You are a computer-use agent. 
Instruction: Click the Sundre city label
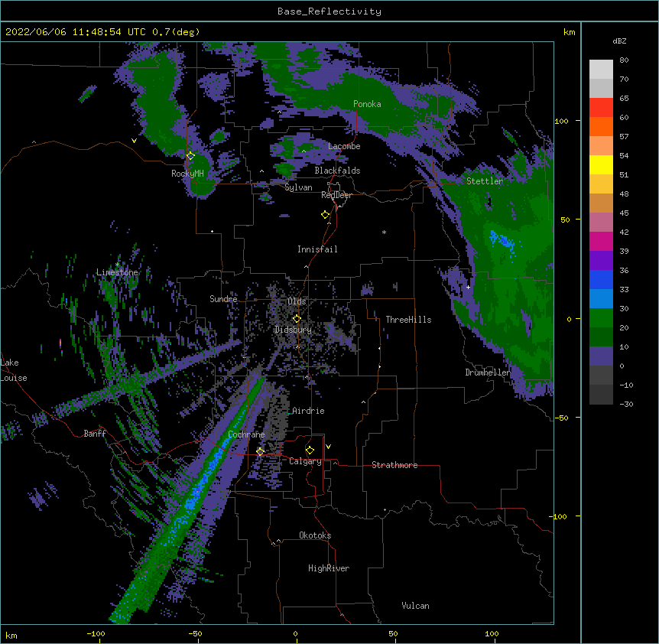(223, 299)
